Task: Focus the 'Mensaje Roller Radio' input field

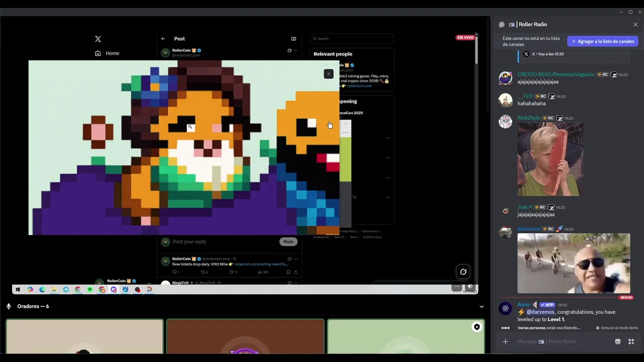Action: click(x=561, y=341)
